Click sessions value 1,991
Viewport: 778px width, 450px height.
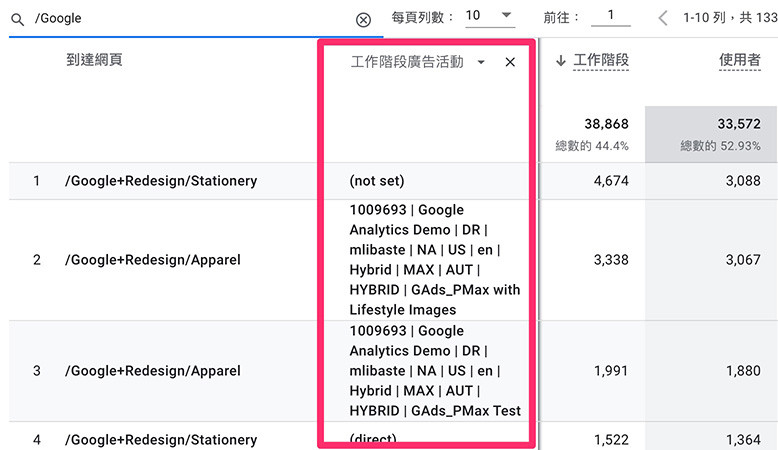[611, 371]
